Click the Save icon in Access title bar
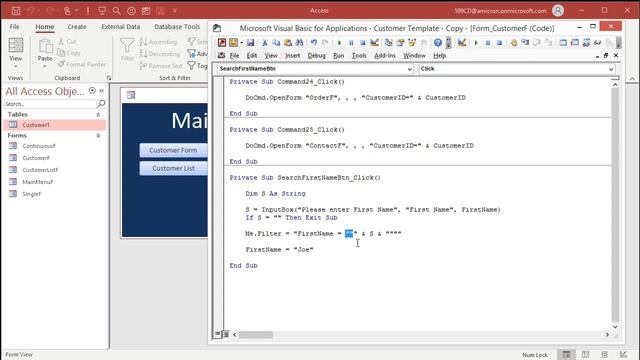Image resolution: width=640 pixels, height=360 pixels. (x=16, y=11)
